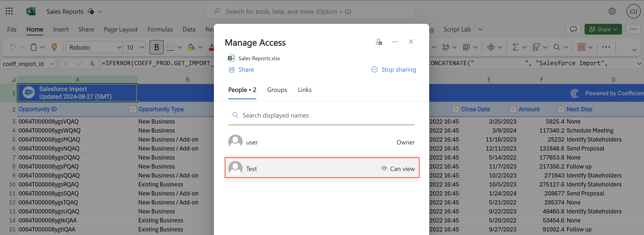Open the ribbon overflow ellipsis

coord(606,47)
